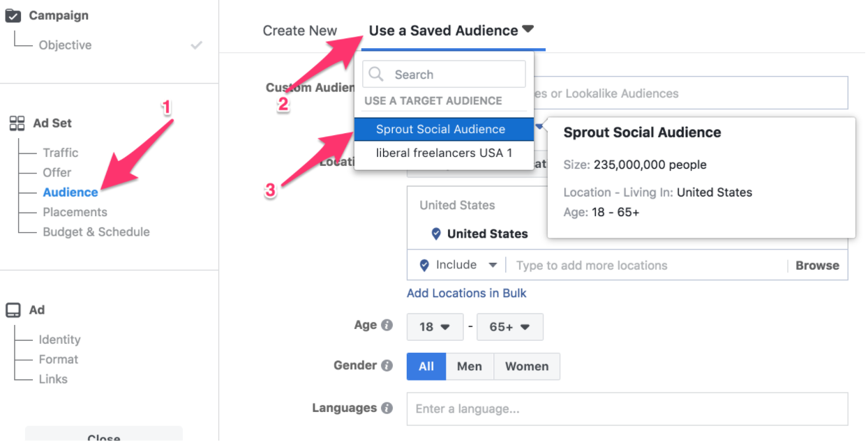The width and height of the screenshot is (868, 442).
Task: Click the Campaign checkbox icon
Action: tap(13, 15)
